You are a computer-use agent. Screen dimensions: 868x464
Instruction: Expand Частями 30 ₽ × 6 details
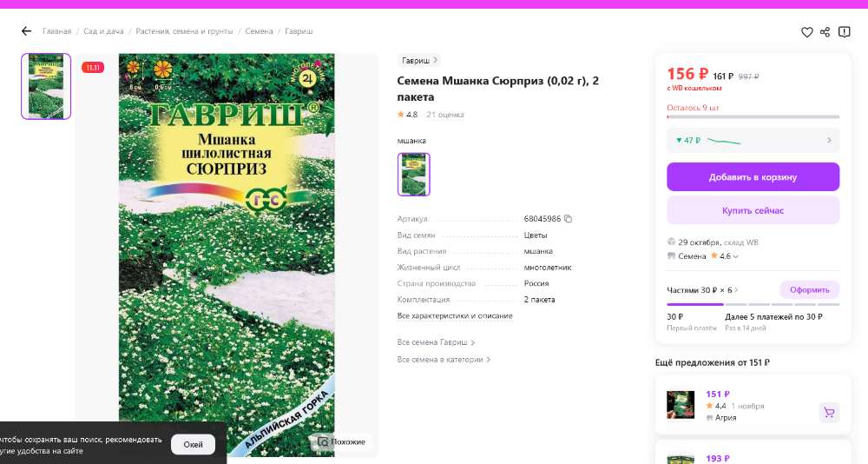(x=736, y=290)
